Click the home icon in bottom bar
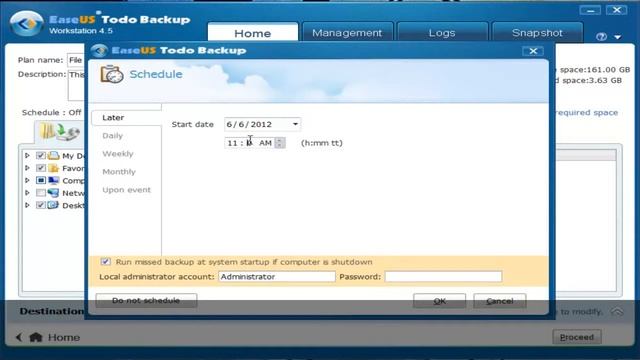The image size is (640, 360). pos(36,337)
